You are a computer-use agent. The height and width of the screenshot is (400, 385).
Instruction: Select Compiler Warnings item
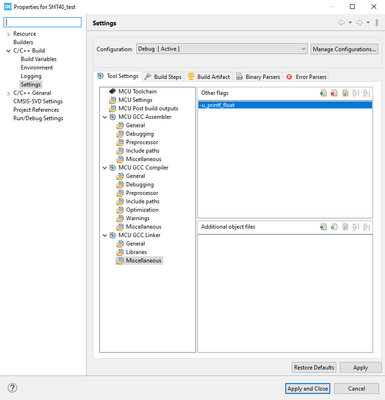tap(137, 218)
